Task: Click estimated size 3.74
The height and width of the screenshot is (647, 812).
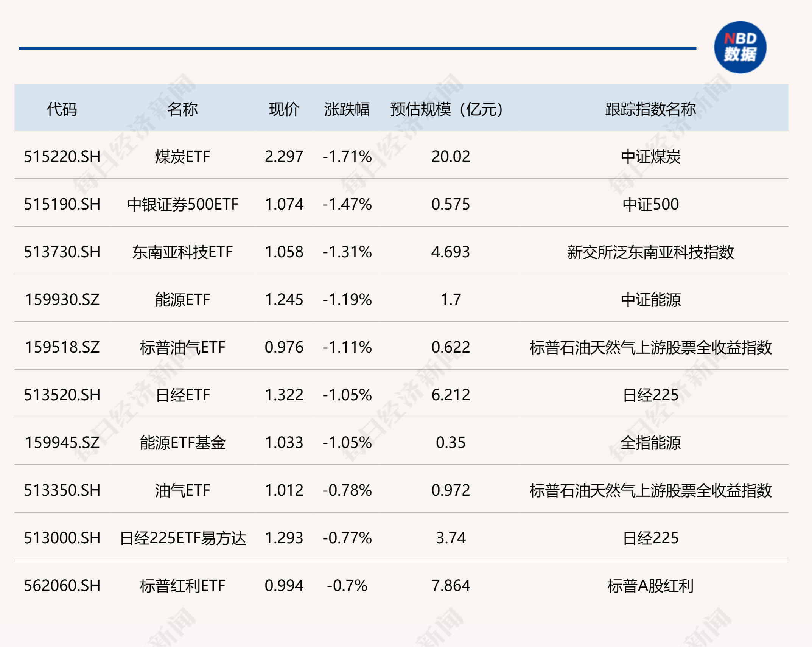Action: click(451, 538)
